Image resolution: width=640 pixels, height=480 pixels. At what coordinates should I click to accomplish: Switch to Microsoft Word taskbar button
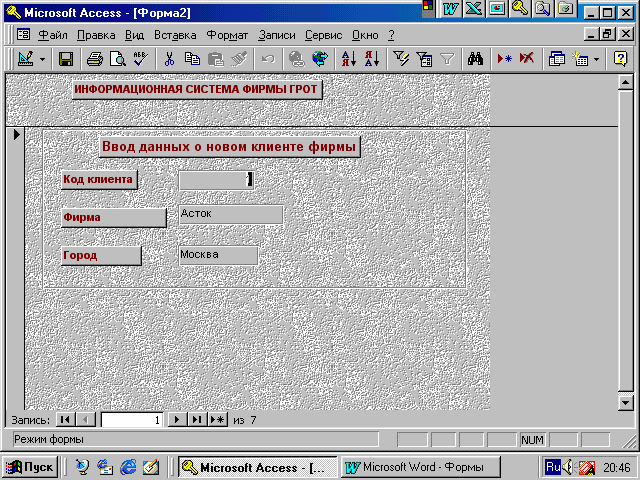click(420, 467)
